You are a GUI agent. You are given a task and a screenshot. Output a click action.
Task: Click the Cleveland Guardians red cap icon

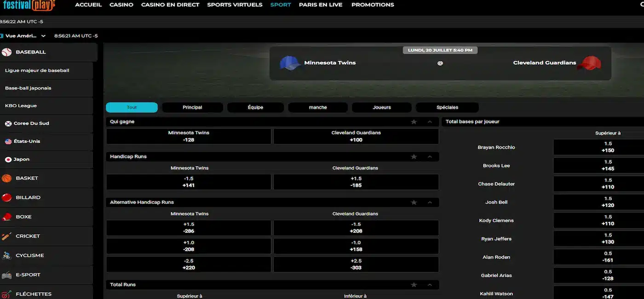point(589,63)
